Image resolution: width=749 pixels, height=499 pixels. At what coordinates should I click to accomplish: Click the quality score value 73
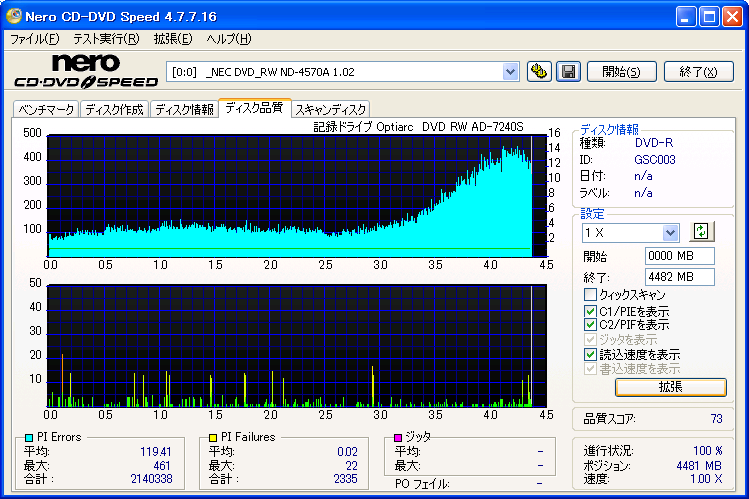716,419
